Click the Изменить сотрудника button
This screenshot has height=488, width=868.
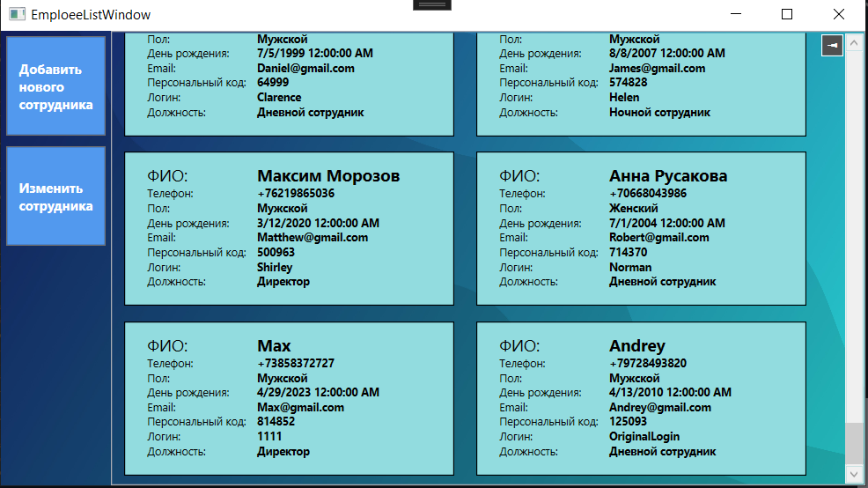point(56,196)
